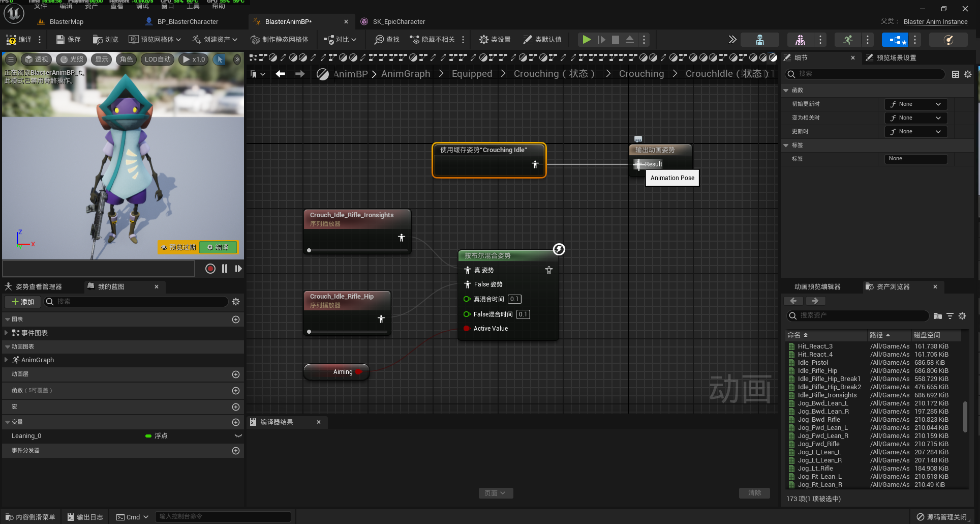Toggle the Leaning_0 variable visibility eye
This screenshot has height=524, width=980.
pyautogui.click(x=238, y=436)
